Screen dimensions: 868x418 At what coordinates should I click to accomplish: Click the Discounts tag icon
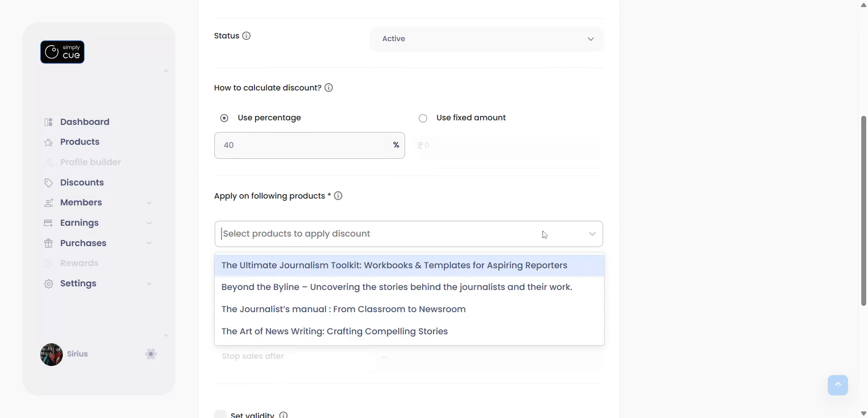[48, 183]
